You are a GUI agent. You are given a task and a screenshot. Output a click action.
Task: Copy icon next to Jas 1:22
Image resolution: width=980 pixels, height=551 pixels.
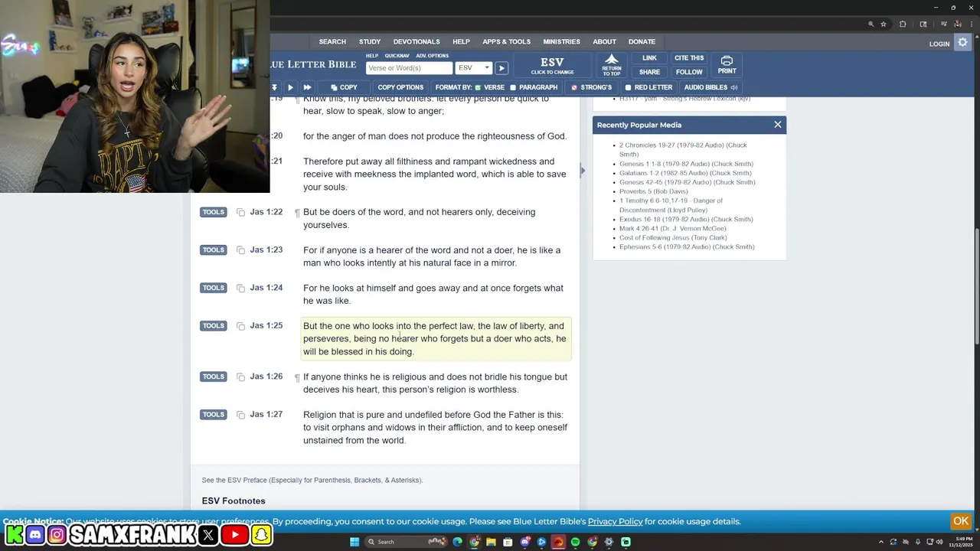click(x=240, y=212)
